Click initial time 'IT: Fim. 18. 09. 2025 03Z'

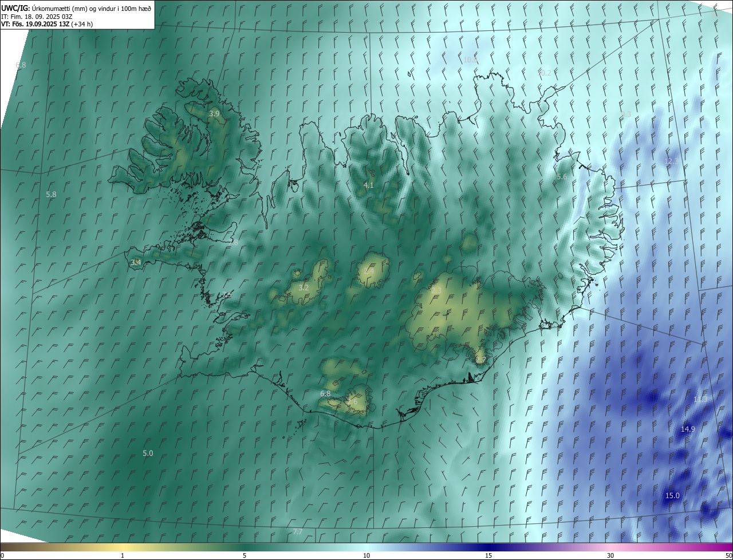(x=38, y=16)
